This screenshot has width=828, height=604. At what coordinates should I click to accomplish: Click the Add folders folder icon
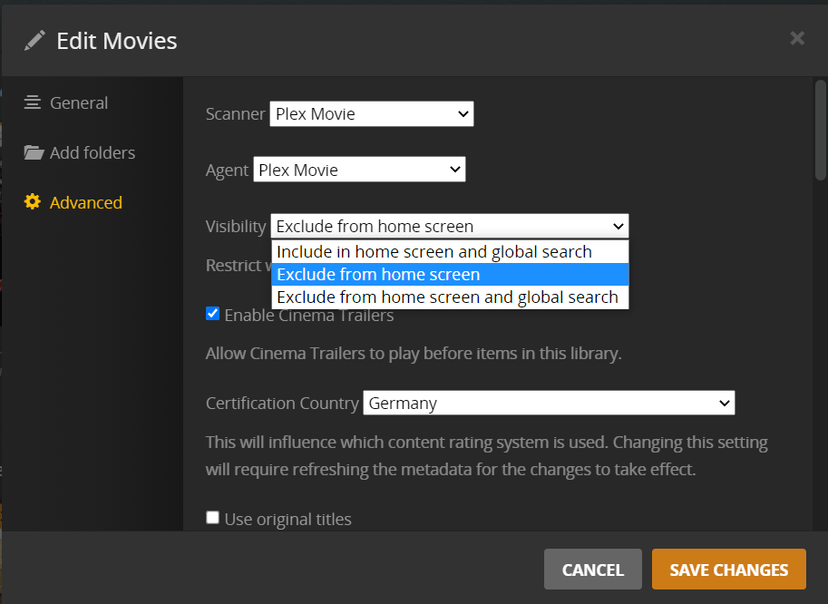pyautogui.click(x=34, y=153)
